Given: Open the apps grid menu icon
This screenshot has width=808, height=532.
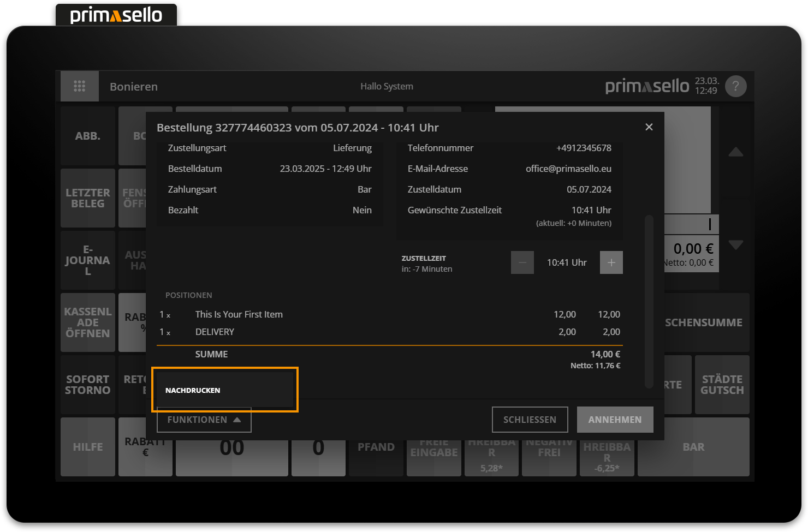Looking at the screenshot, I should coord(80,86).
